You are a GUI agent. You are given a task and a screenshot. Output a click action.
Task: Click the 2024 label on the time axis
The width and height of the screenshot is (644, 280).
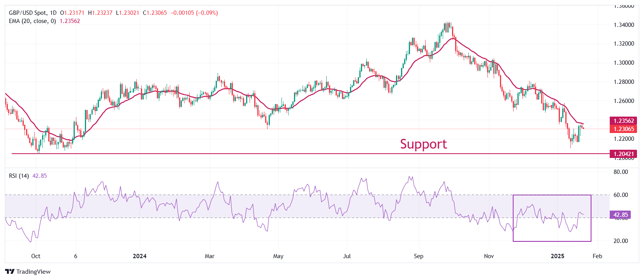coord(139,256)
